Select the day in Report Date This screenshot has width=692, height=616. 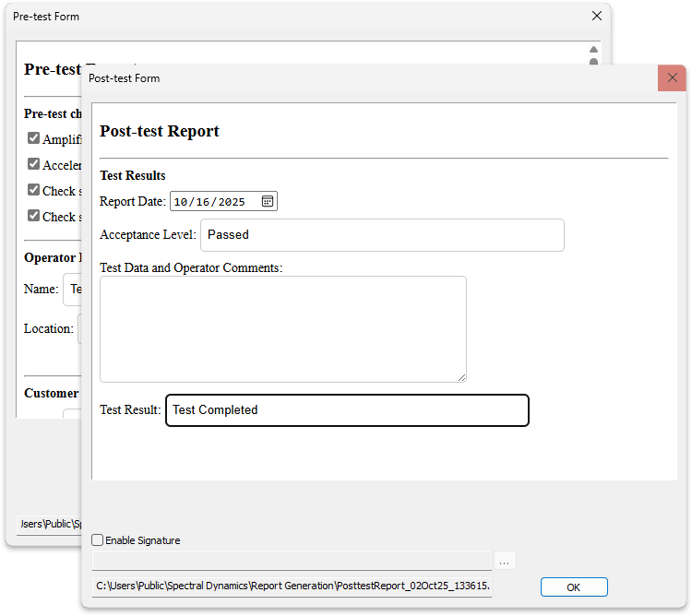tap(202, 202)
